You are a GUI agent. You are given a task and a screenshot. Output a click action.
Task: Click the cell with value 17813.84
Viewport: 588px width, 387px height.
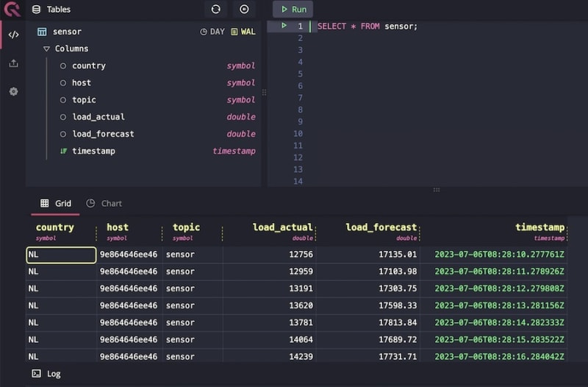[368, 323]
